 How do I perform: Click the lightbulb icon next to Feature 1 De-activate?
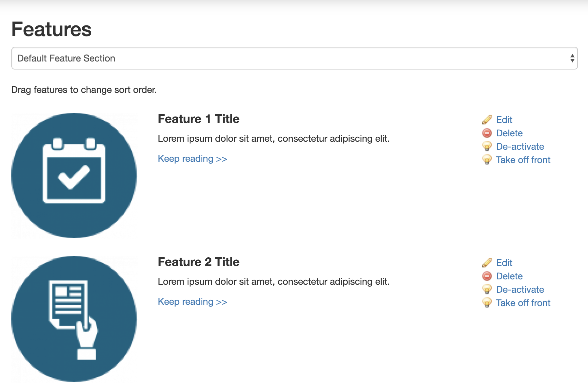(x=487, y=146)
